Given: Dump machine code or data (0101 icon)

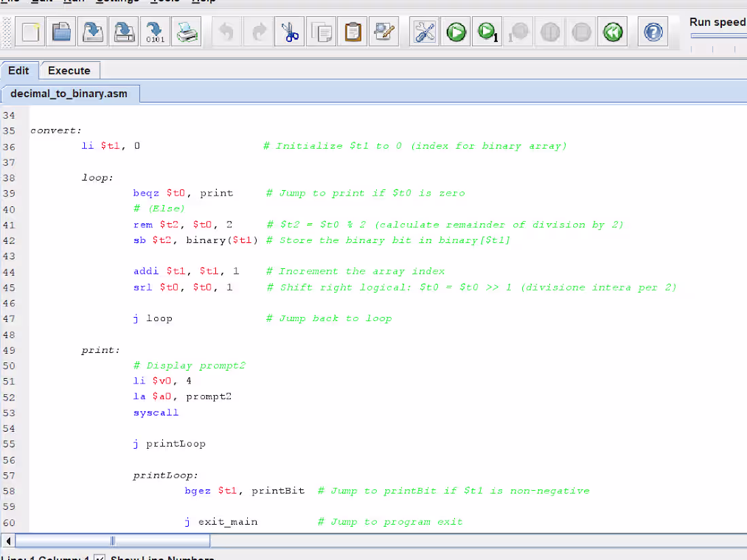Looking at the screenshot, I should [x=155, y=32].
